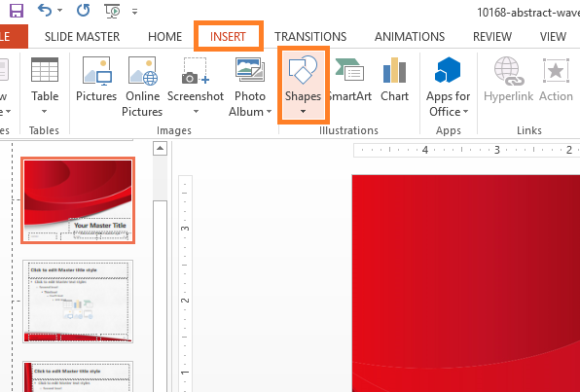Image resolution: width=580 pixels, height=392 pixels.
Task: Switch to the VIEW tab
Action: click(553, 37)
